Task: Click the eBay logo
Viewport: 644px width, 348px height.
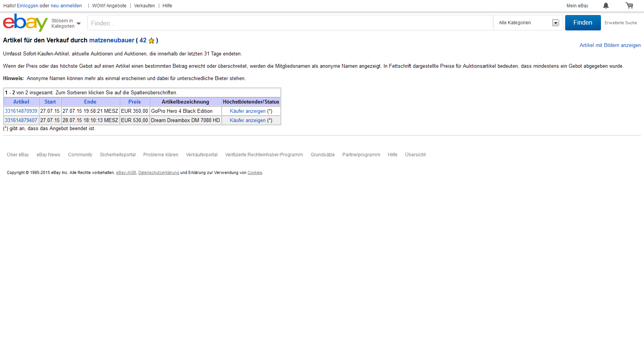Action: tap(25, 23)
